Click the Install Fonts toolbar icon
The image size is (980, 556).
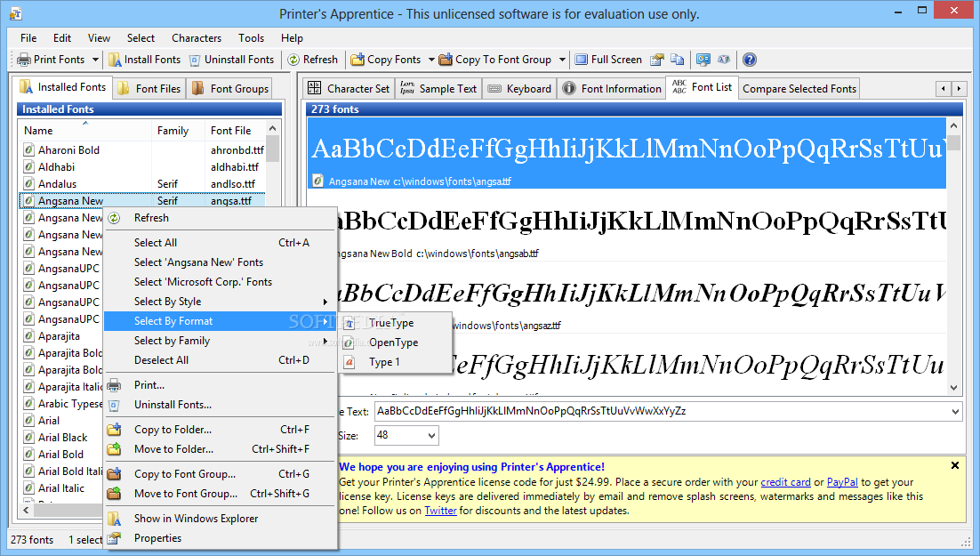pos(115,60)
